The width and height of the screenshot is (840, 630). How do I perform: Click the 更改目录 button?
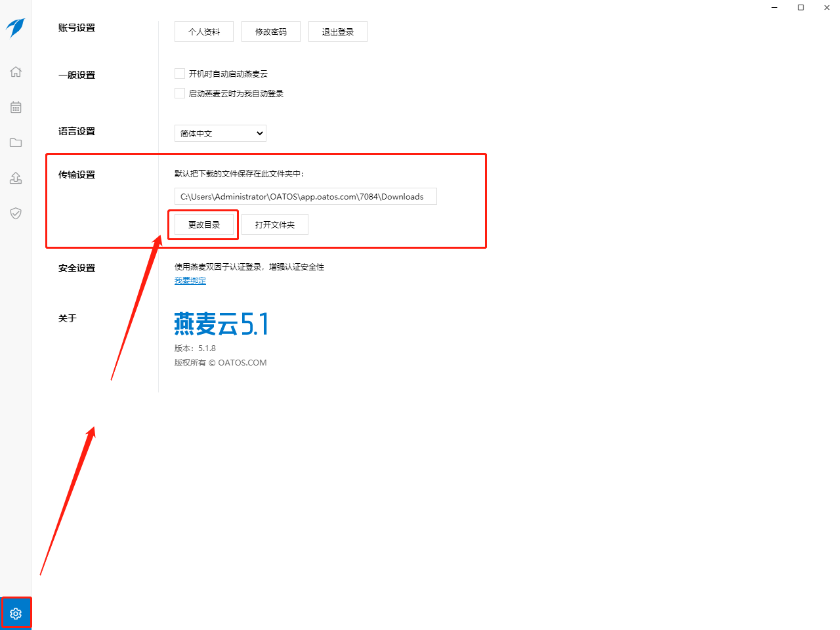point(203,224)
